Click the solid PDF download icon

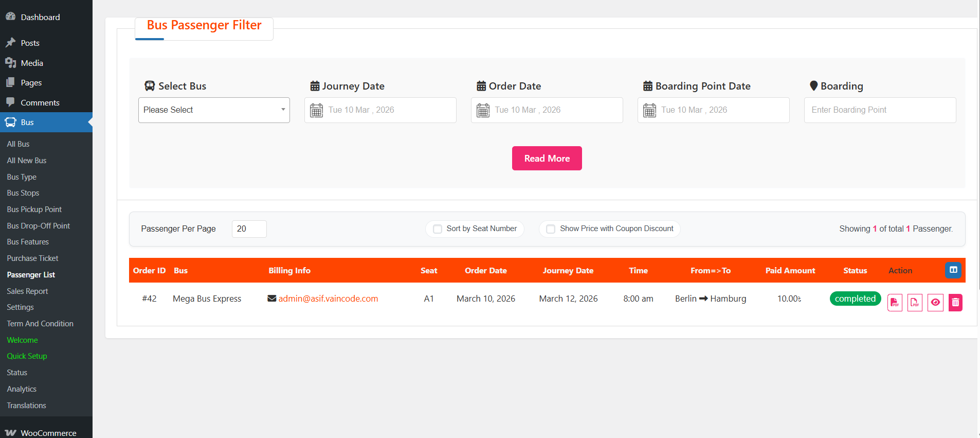click(x=895, y=303)
